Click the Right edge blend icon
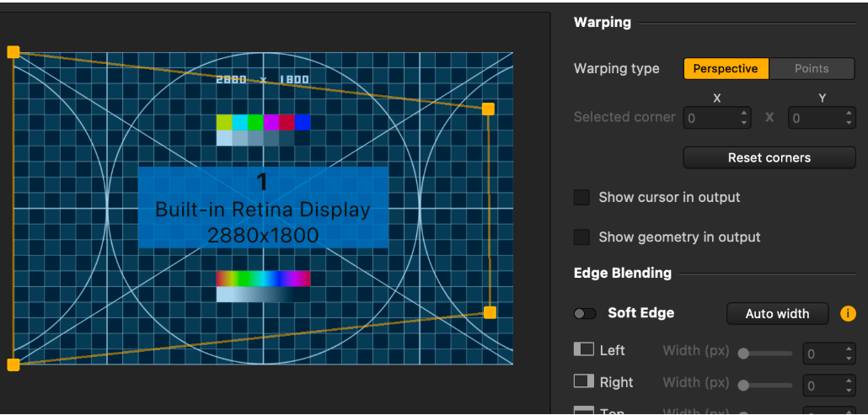Viewport: 868px width, 415px height. click(583, 381)
